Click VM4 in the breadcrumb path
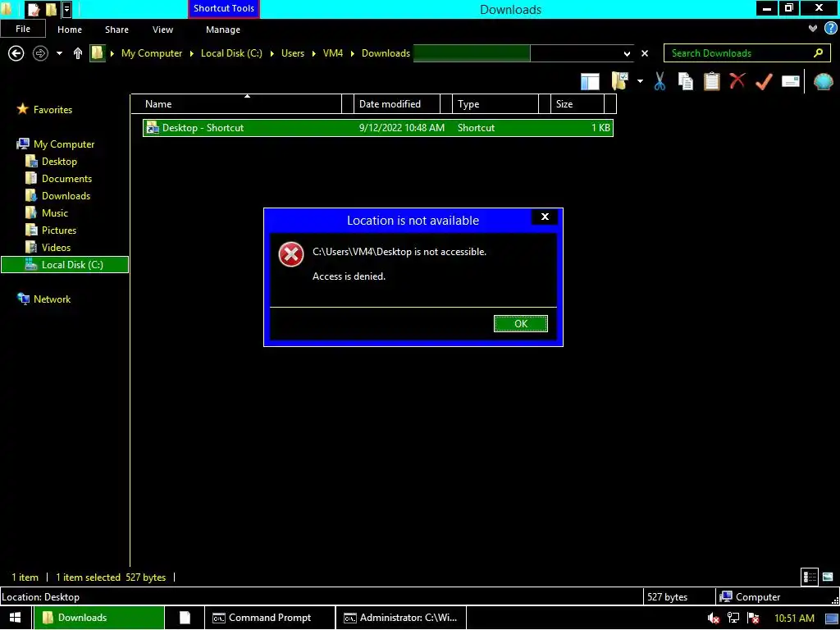The image size is (840, 630). point(333,53)
